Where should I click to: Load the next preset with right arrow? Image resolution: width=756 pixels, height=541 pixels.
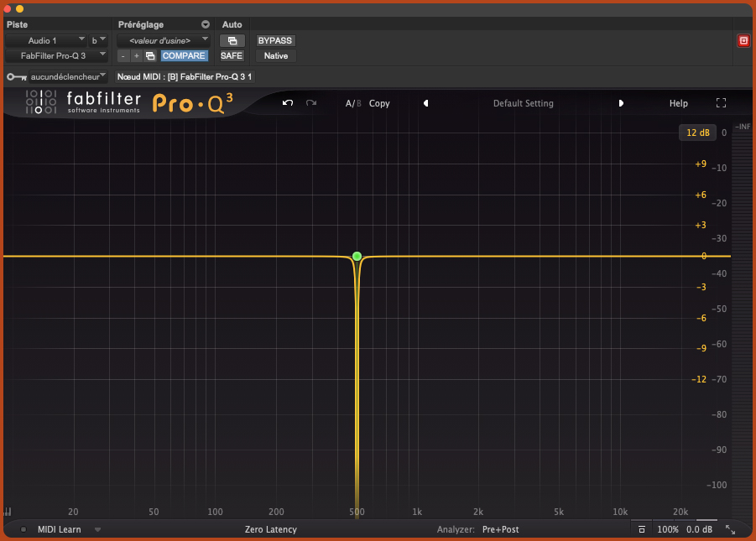point(621,103)
